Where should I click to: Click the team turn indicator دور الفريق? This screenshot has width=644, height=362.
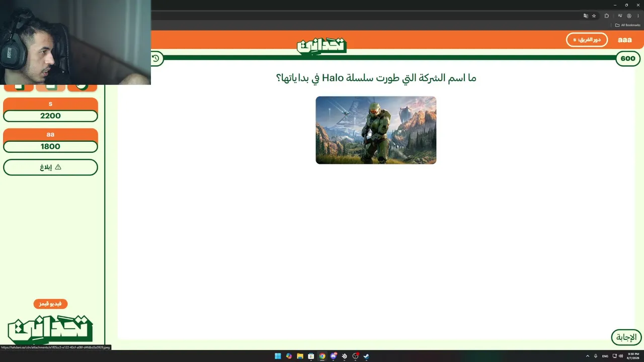click(x=587, y=40)
